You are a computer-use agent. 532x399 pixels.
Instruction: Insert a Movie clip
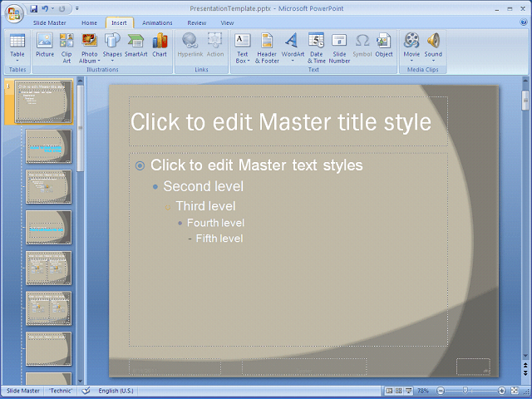click(x=411, y=44)
